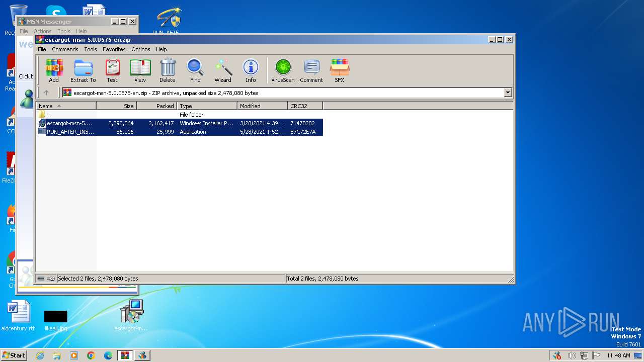Click the network tray icon
The width and height of the screenshot is (644, 362).
coord(584,355)
